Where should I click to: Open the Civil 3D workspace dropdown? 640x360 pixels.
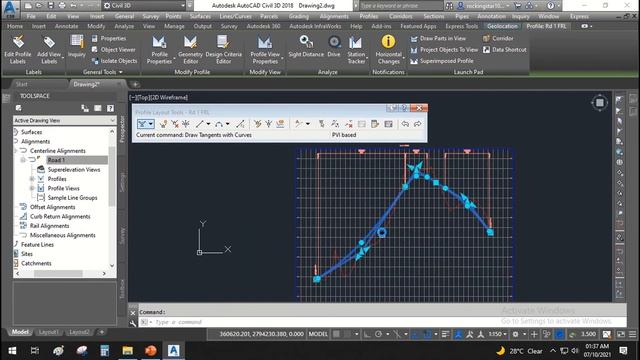pos(144,6)
